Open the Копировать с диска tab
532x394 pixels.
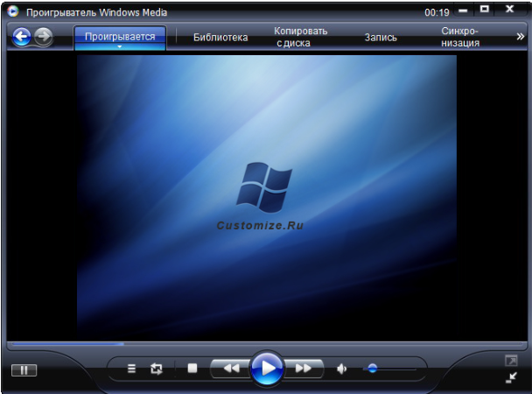[x=300, y=37]
